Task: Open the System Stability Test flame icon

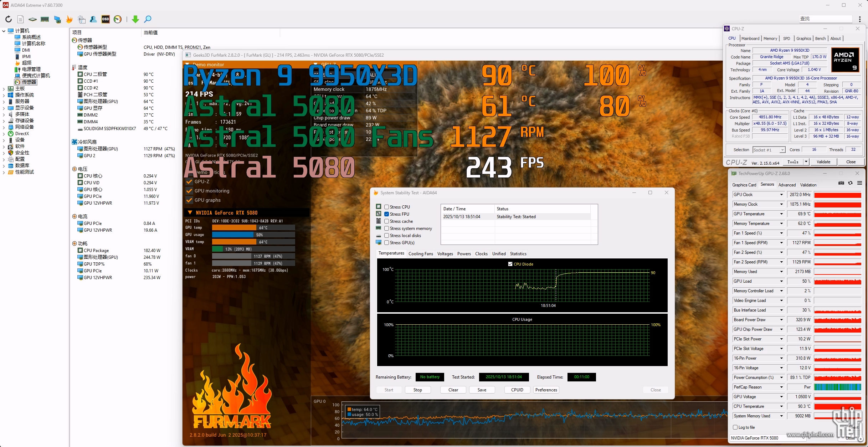Action: tap(69, 19)
